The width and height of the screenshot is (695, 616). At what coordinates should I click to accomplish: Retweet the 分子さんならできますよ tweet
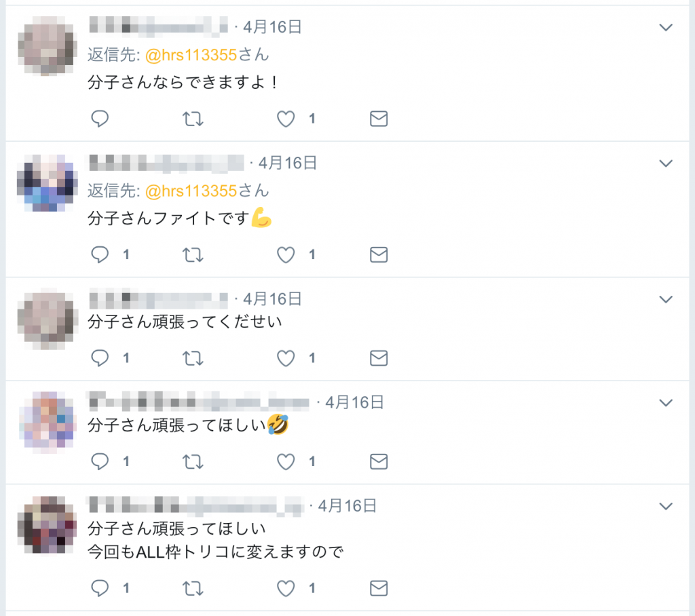[193, 119]
